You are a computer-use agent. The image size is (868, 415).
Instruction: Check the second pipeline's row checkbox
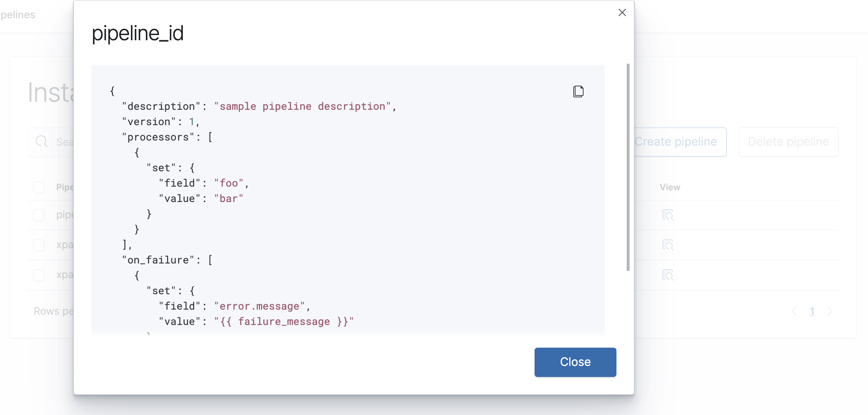click(x=38, y=245)
